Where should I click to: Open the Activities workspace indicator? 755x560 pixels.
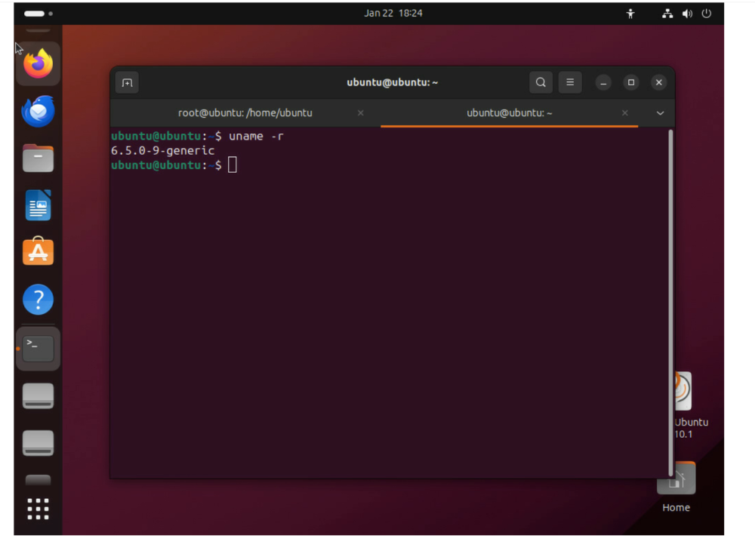coord(38,14)
